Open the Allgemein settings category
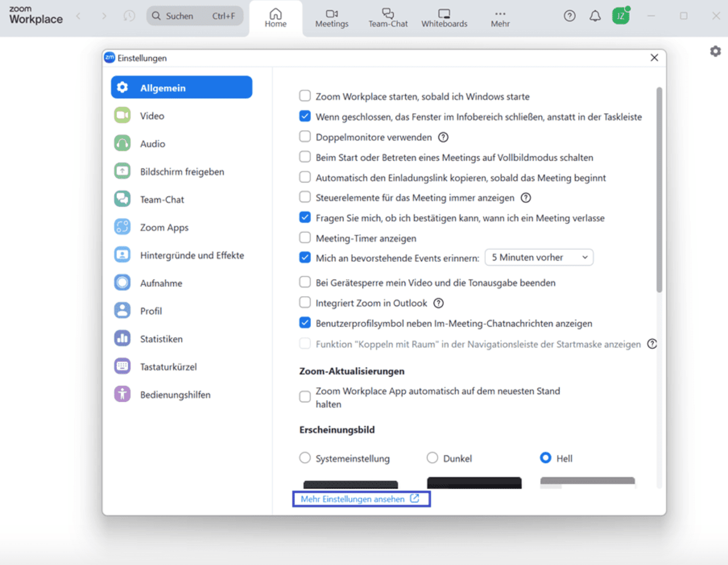Screen dimensions: 728x565 pos(182,87)
